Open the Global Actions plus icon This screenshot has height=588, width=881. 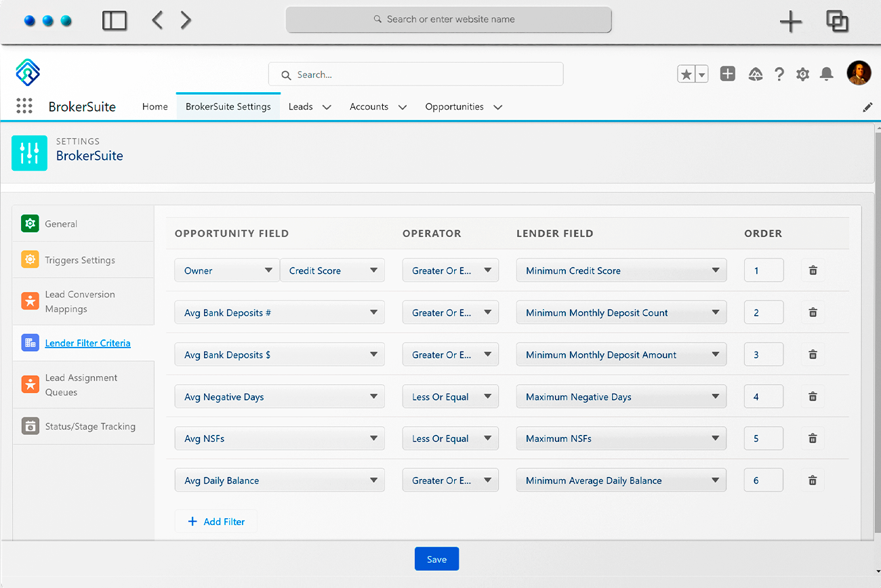point(728,74)
